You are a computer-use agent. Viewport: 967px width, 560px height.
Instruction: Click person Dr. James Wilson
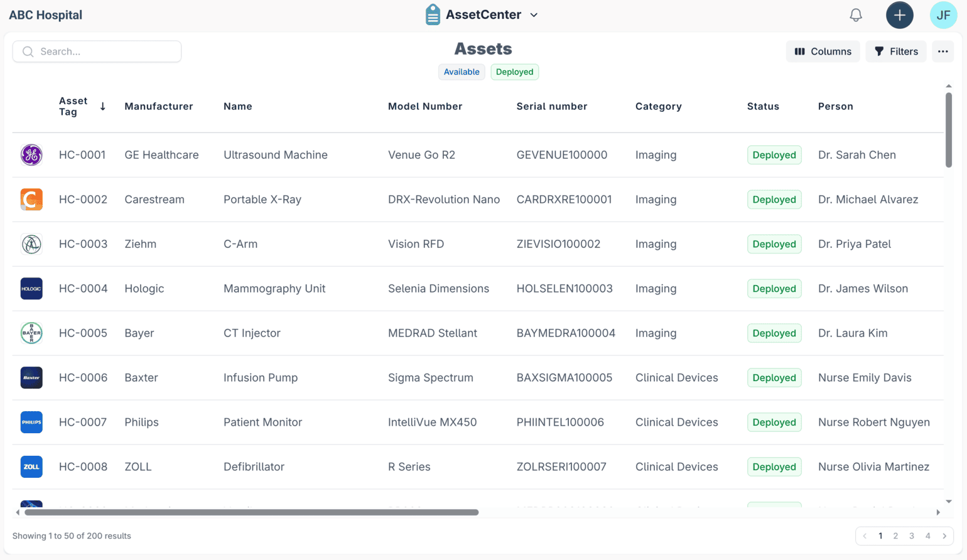(x=863, y=289)
